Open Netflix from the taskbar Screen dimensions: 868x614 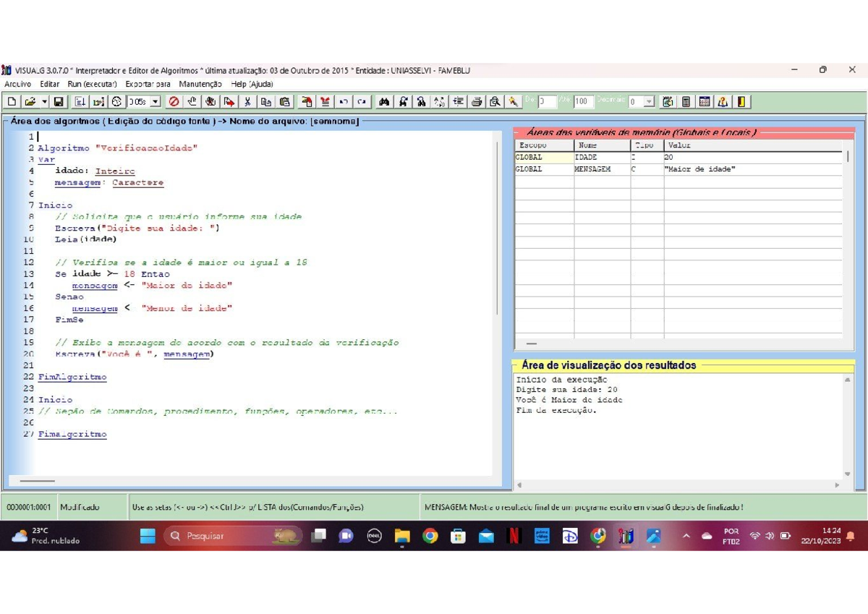[x=514, y=536]
